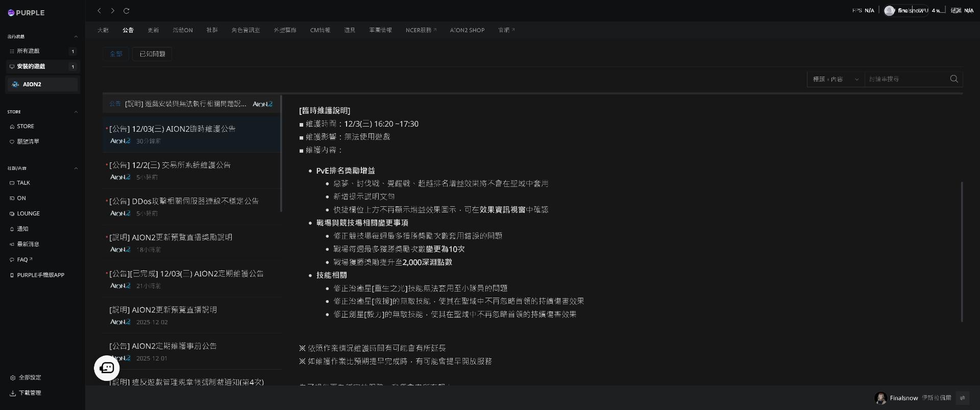This screenshot has width=980, height=410.
Task: Collapse the 我的遊戲 sidebar section
Action: click(x=76, y=36)
